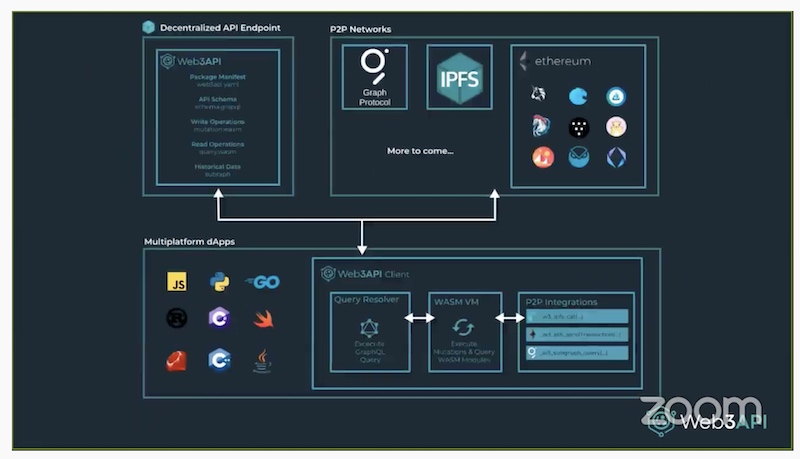Click the eth sendTransaction integration row

[x=577, y=335]
